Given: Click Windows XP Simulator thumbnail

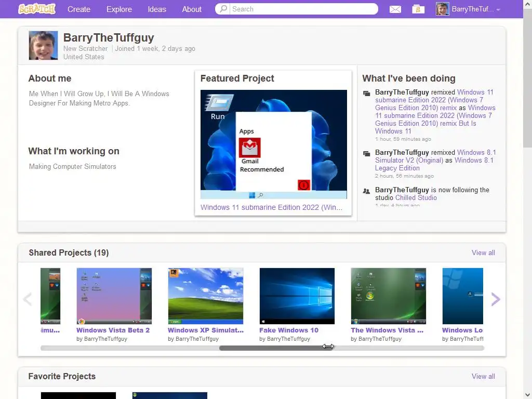Looking at the screenshot, I should (x=206, y=296).
